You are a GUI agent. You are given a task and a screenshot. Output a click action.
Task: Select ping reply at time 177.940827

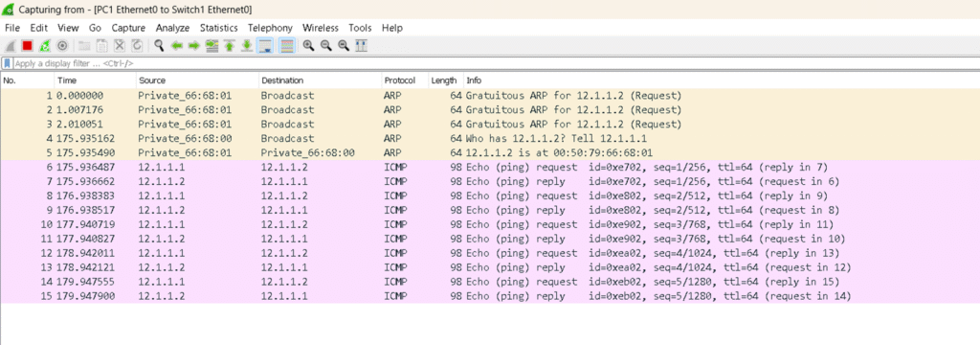[490, 239]
